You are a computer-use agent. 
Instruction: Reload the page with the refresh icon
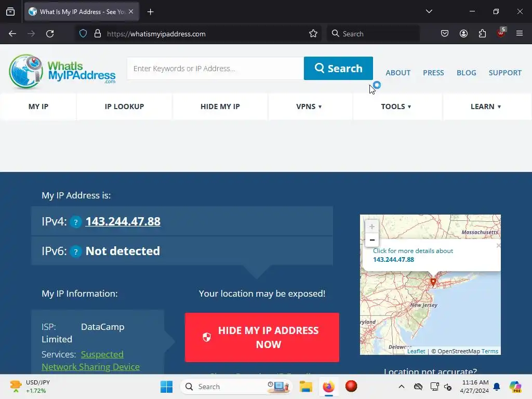(50, 34)
